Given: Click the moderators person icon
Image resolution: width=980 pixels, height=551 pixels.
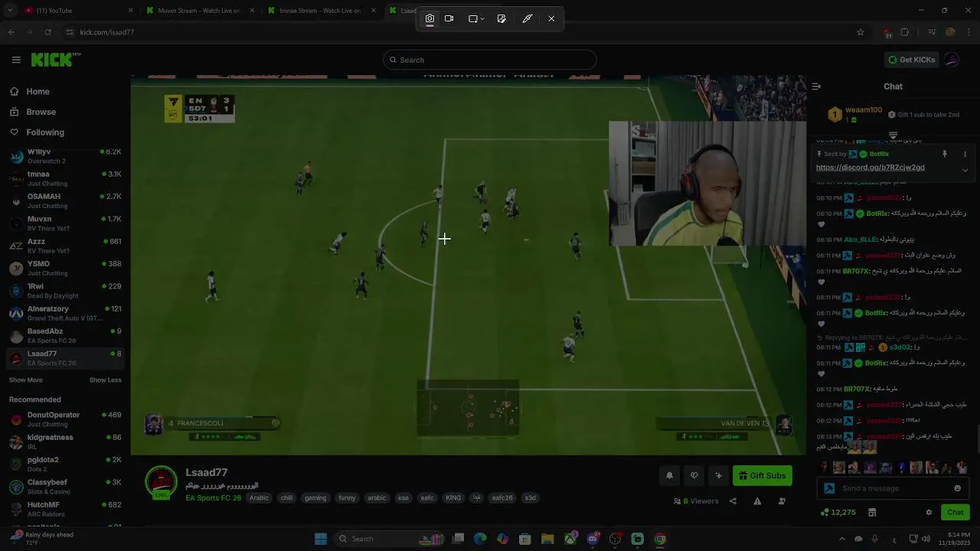Looking at the screenshot, I should [782, 501].
